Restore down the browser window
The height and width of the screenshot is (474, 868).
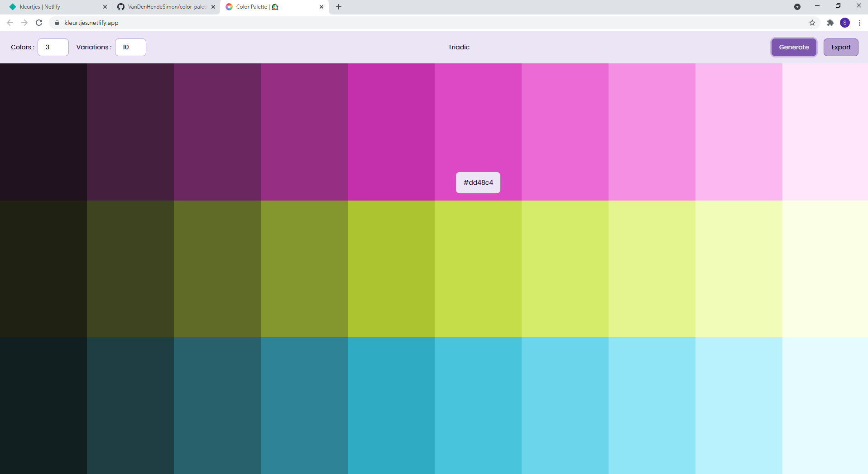838,6
